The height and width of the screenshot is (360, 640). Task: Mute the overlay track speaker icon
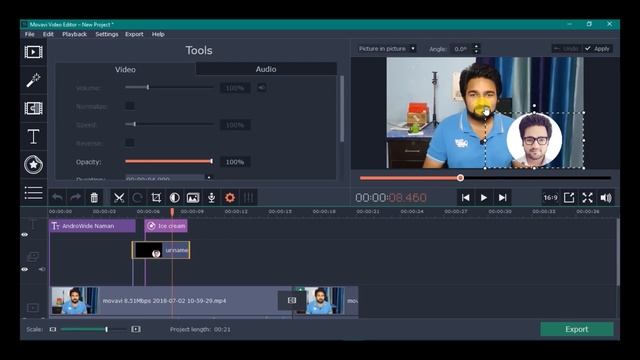click(42, 269)
